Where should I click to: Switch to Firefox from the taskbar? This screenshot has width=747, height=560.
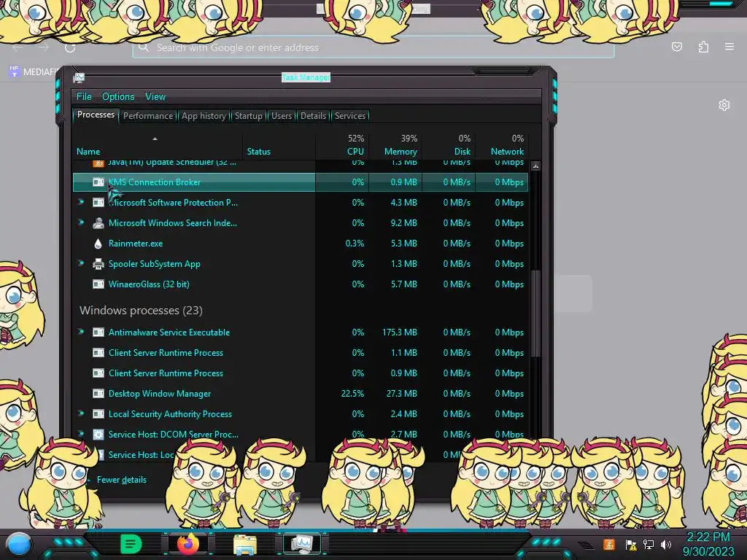point(188,544)
